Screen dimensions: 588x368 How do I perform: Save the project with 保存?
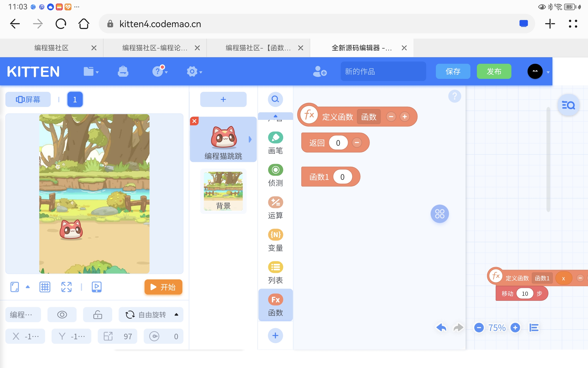coord(453,71)
